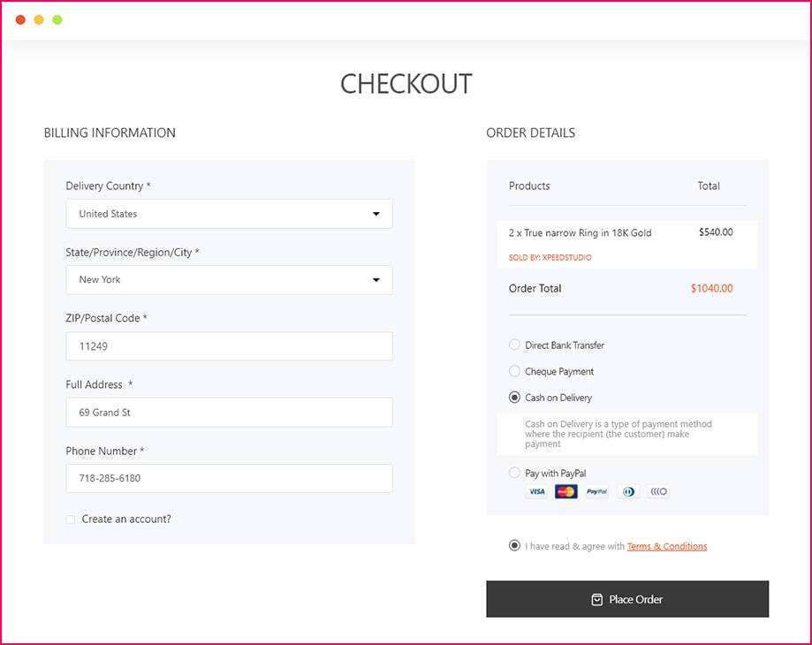Click the shopping bag icon on Place Order
The width and height of the screenshot is (812, 645).
tap(597, 599)
